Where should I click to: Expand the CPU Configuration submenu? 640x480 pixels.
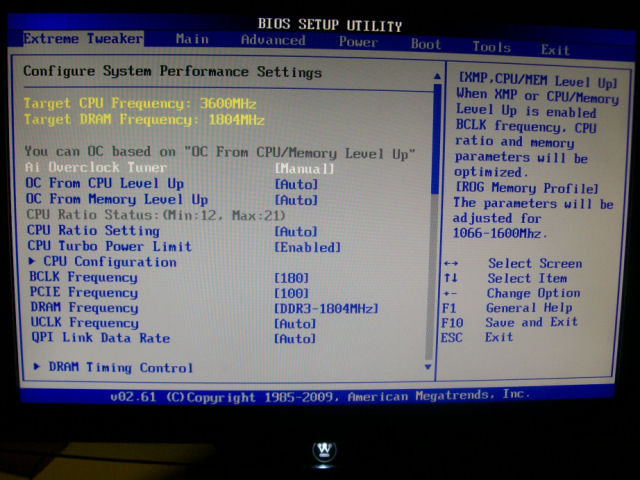click(x=109, y=262)
